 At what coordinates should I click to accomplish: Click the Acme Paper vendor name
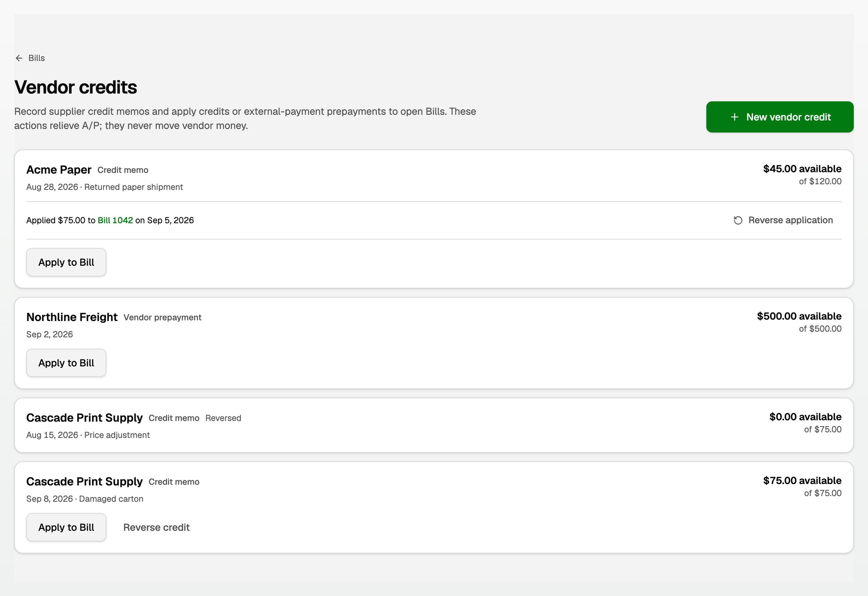pos(59,169)
